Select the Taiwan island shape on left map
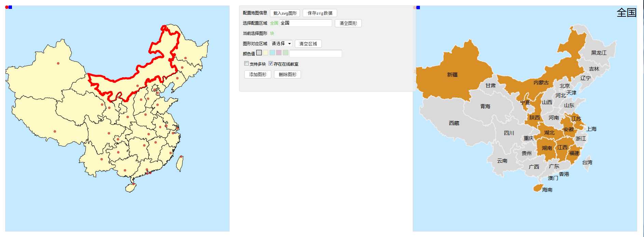 (180, 163)
